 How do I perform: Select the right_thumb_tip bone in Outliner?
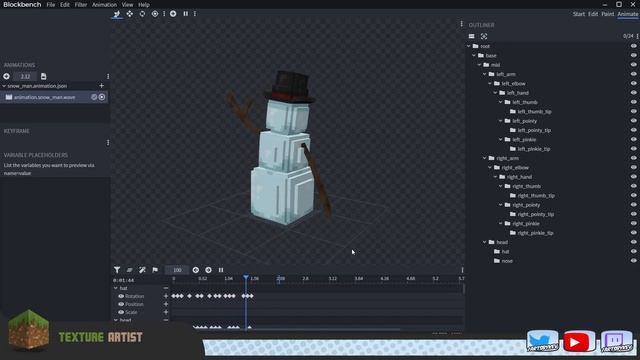[536, 196]
